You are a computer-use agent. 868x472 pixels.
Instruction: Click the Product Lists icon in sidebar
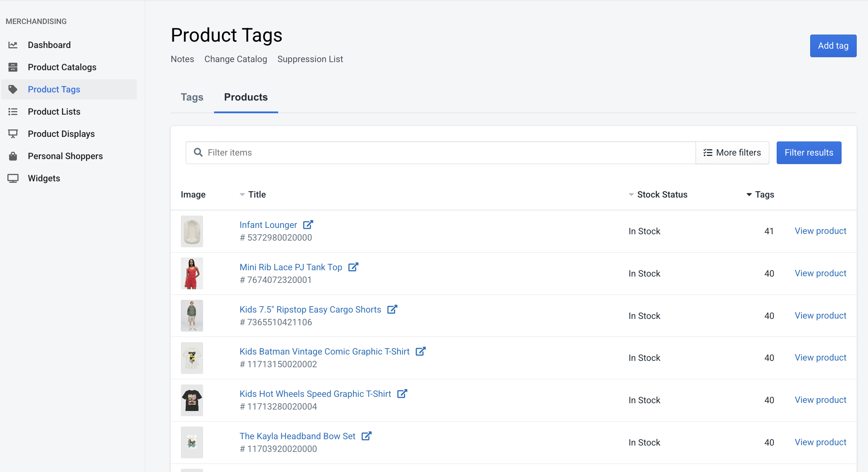(13, 111)
